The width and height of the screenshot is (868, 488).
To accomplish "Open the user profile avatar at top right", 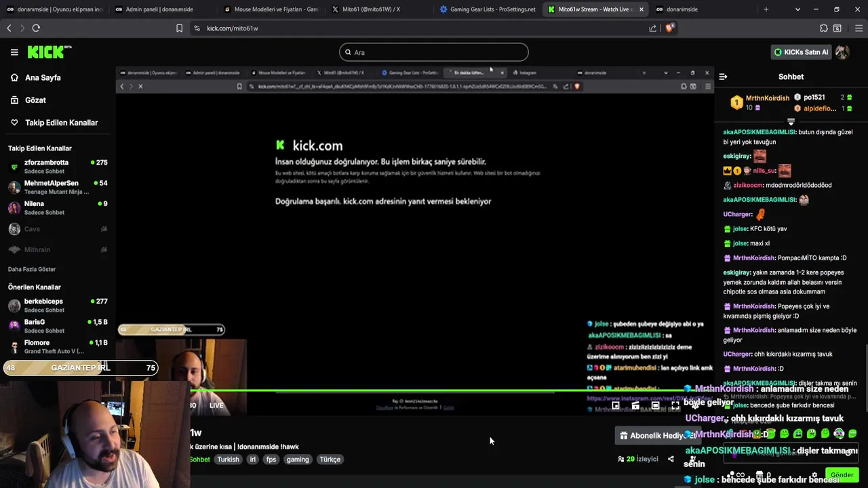I will click(842, 52).
